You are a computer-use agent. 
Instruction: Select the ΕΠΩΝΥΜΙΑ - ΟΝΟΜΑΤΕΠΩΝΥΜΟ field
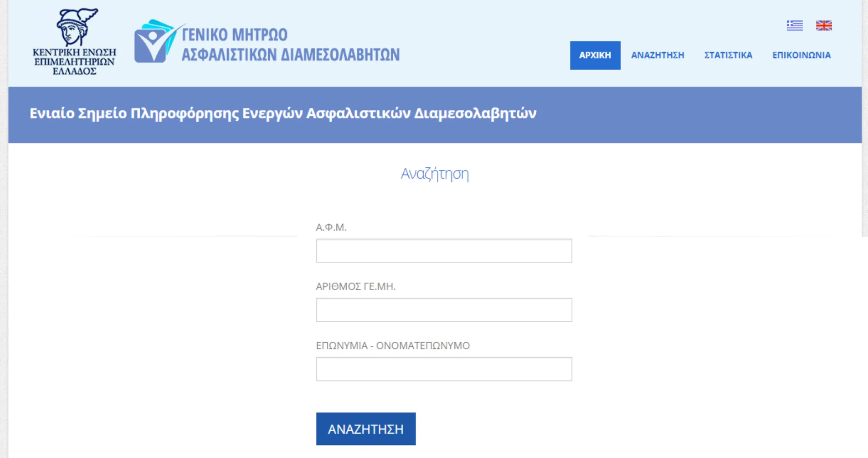(444, 369)
